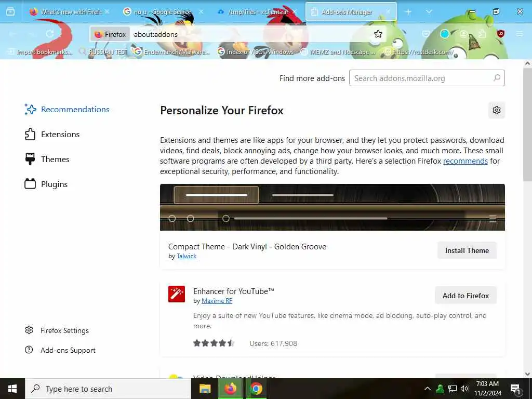
Task: Click 'Users: 617,908' text
Action: coord(273,343)
